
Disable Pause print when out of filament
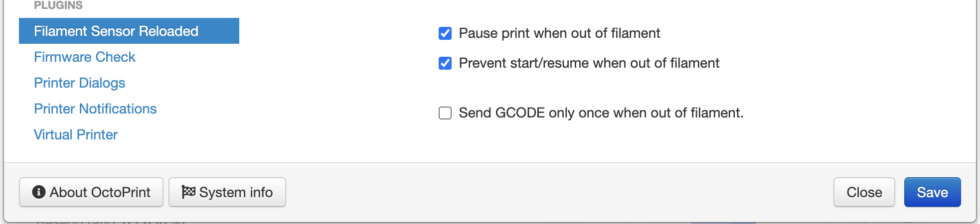pyautogui.click(x=445, y=33)
